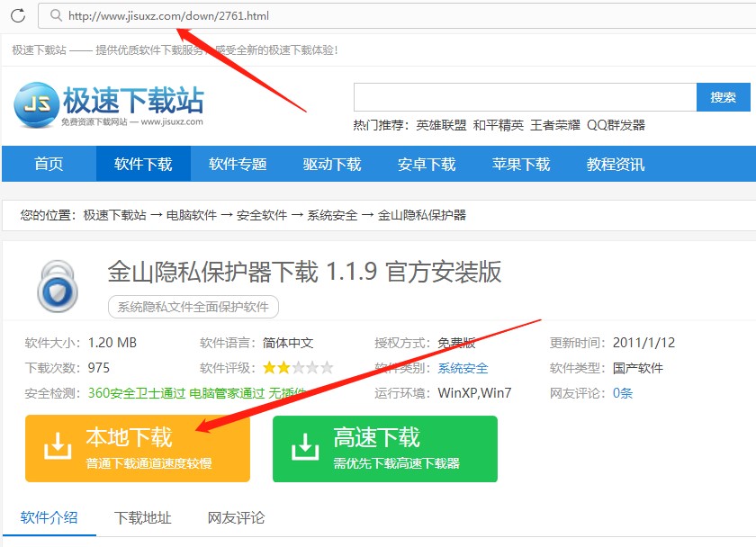The height and width of the screenshot is (547, 756).
Task: Click the 系统安全 software category link
Action: click(x=463, y=368)
